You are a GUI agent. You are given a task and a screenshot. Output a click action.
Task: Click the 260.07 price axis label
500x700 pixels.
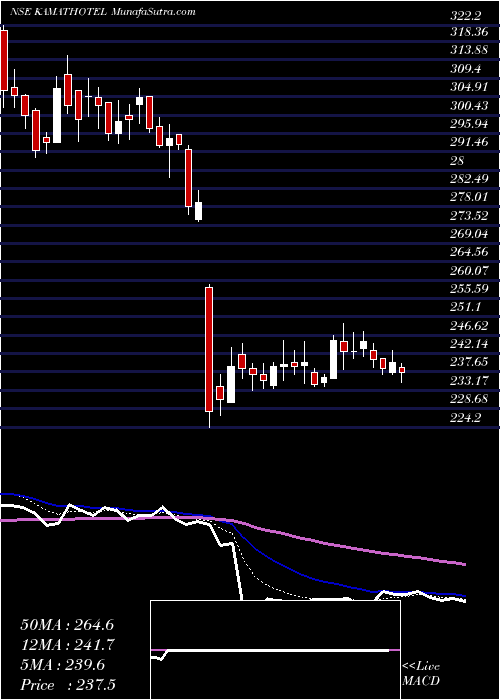point(470,270)
